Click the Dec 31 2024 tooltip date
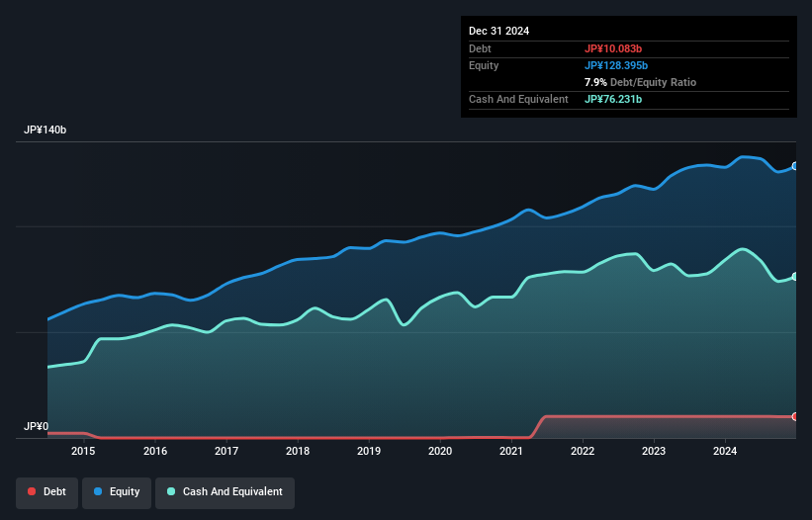The image size is (812, 520). [498, 31]
